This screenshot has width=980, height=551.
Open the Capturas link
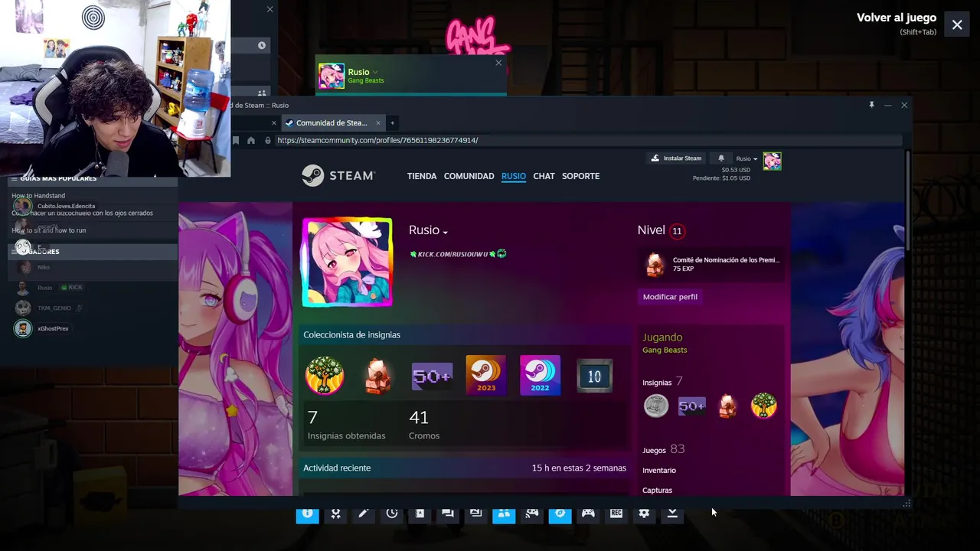click(x=657, y=491)
